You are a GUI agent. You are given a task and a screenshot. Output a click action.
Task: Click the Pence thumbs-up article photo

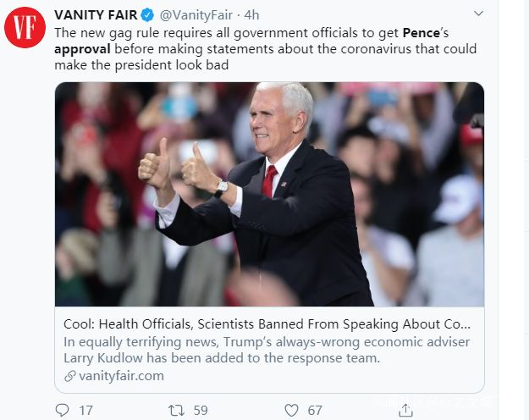[269, 194]
